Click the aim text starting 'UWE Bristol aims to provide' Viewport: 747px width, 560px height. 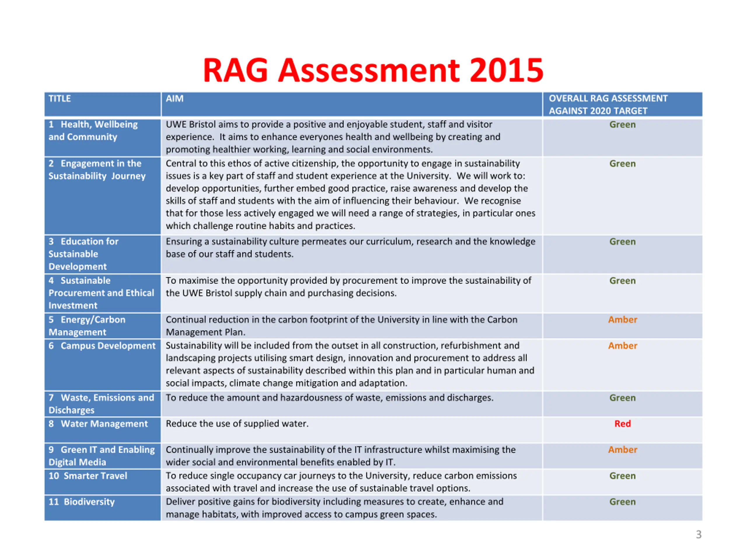(333, 137)
